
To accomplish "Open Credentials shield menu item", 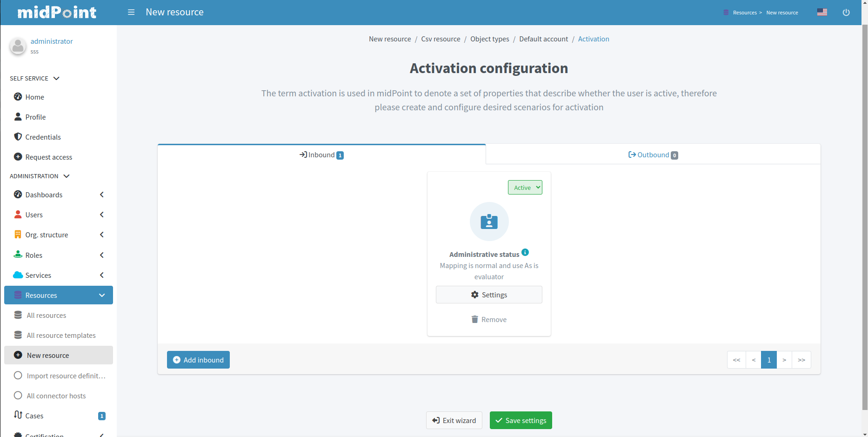I will click(43, 137).
